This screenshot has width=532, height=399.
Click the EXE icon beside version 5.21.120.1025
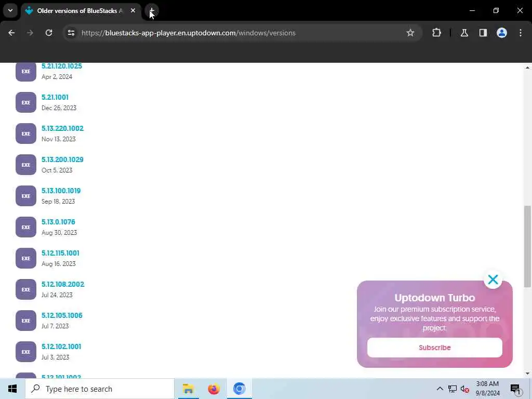(26, 71)
